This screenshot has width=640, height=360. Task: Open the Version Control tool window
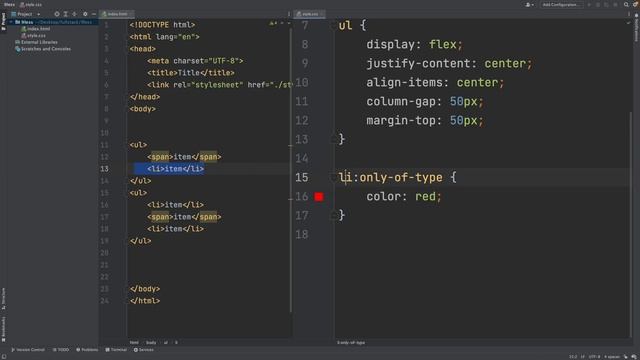tap(28, 350)
